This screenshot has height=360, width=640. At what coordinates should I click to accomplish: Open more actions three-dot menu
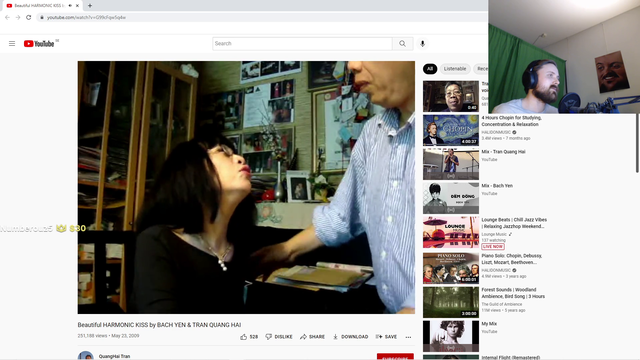click(408, 337)
